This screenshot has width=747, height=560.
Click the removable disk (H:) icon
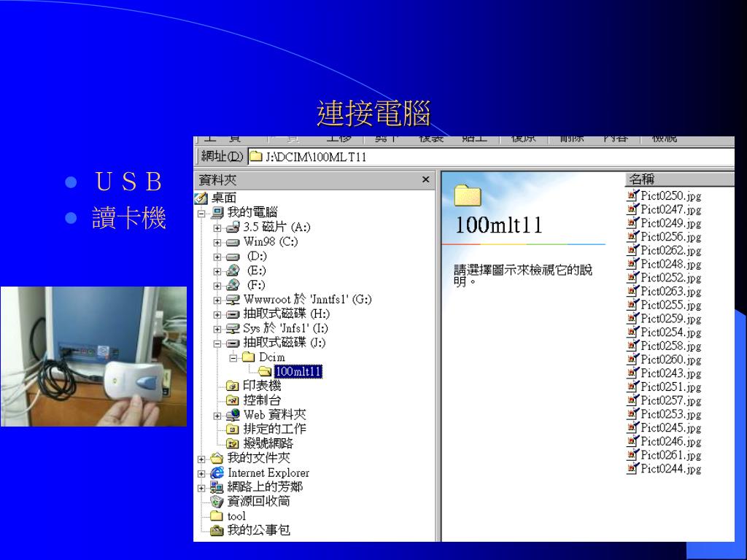coord(233,314)
